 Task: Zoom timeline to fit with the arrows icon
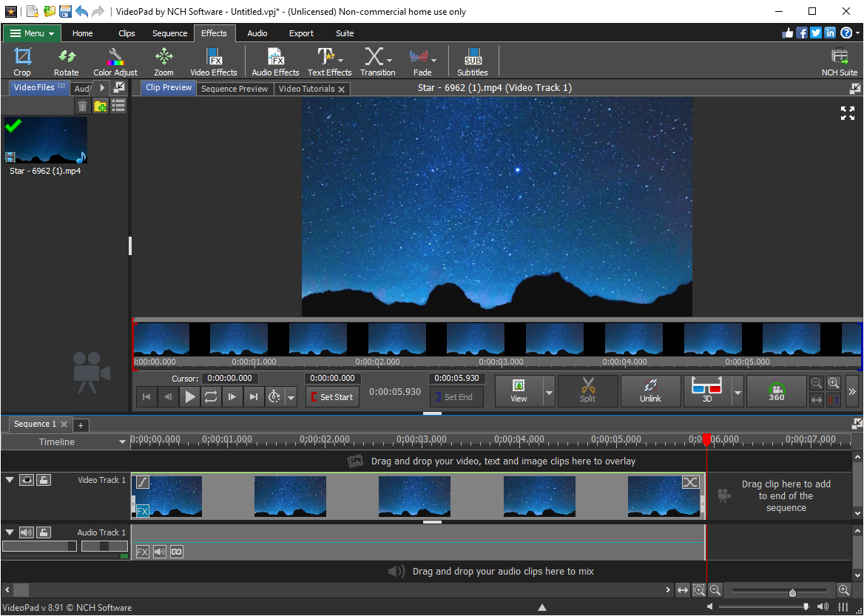(x=683, y=590)
